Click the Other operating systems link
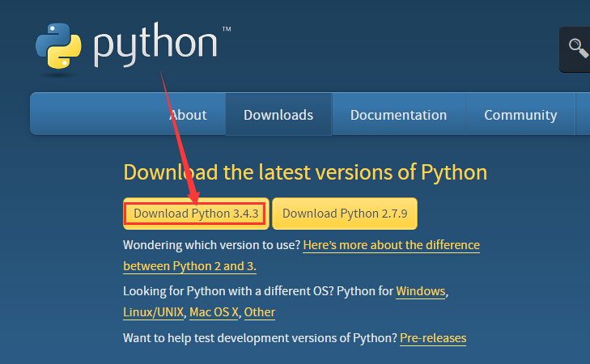This screenshot has width=590, height=364. (x=260, y=311)
